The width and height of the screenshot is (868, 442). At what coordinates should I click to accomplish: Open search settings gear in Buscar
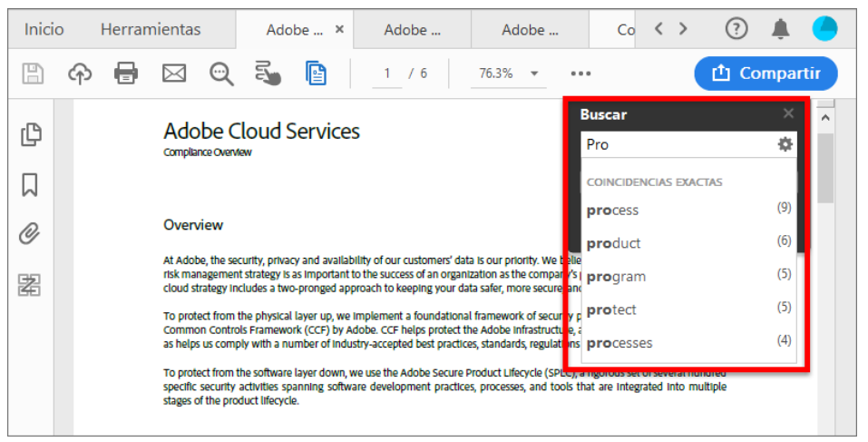pos(785,144)
